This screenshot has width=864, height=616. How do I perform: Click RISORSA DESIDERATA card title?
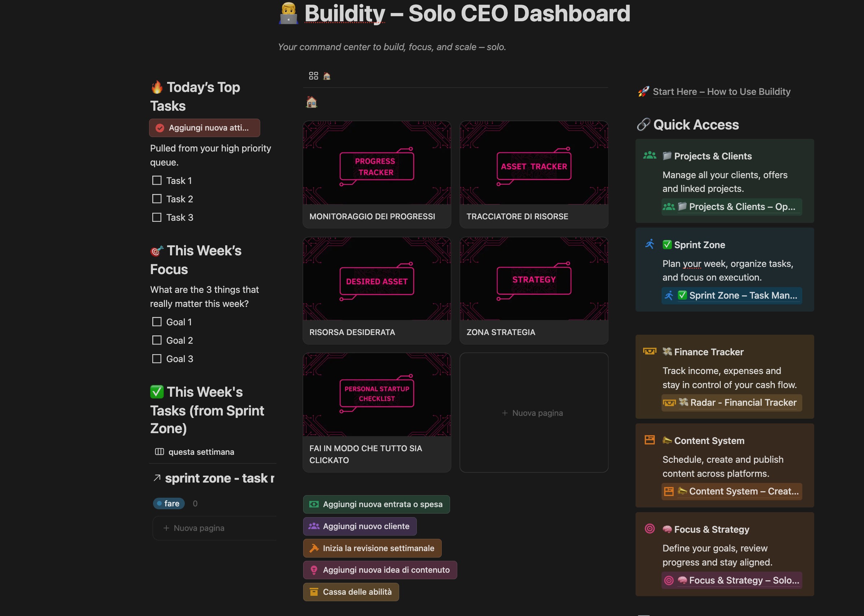coord(352,332)
